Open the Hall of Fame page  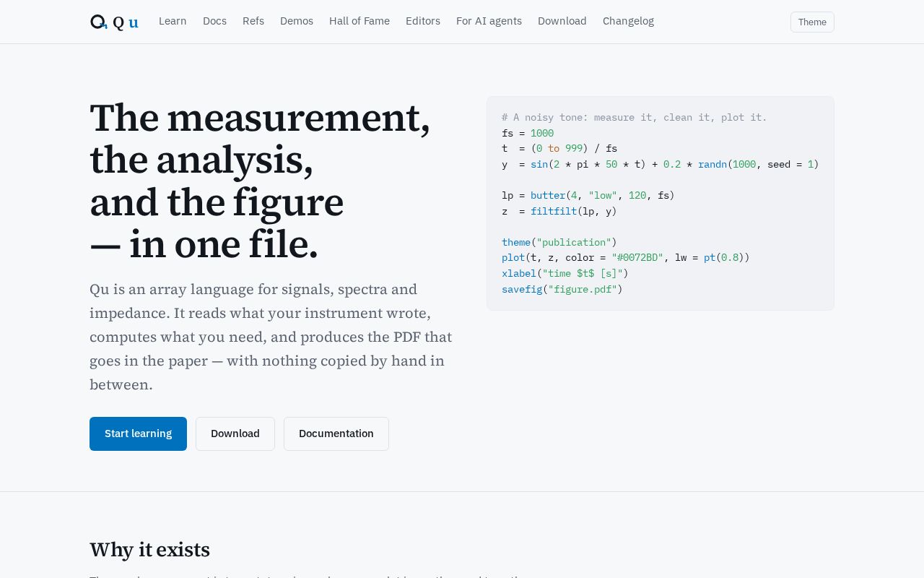[359, 21]
